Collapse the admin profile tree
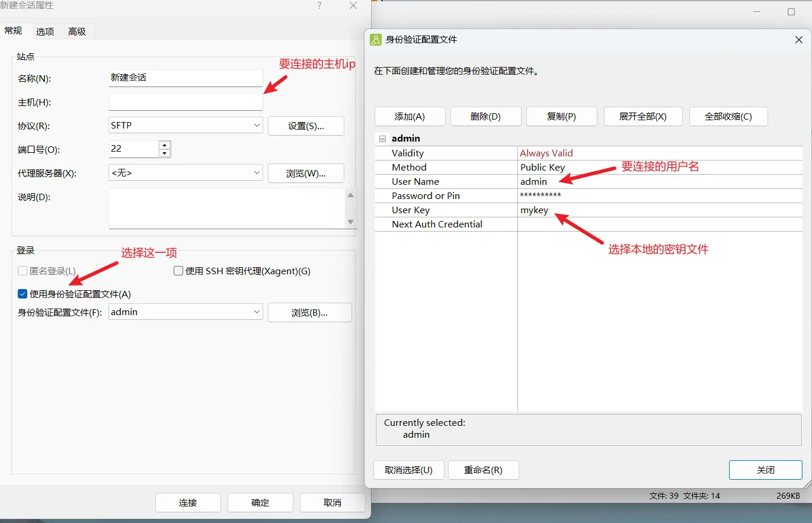The height and width of the screenshot is (523, 812). pos(382,138)
